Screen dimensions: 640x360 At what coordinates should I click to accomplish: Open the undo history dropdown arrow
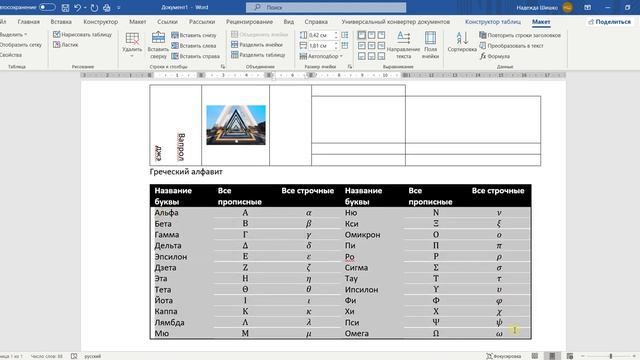[85, 7]
